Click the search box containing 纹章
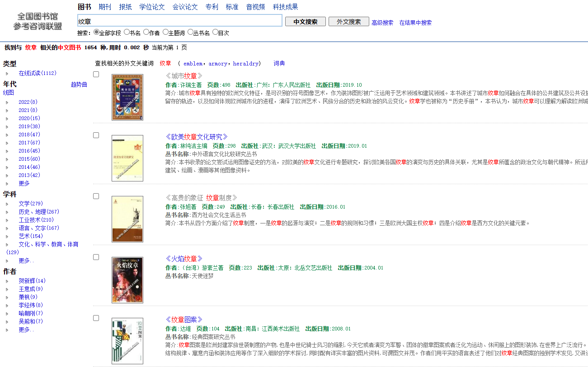The height and width of the screenshot is (367, 588). [x=180, y=21]
